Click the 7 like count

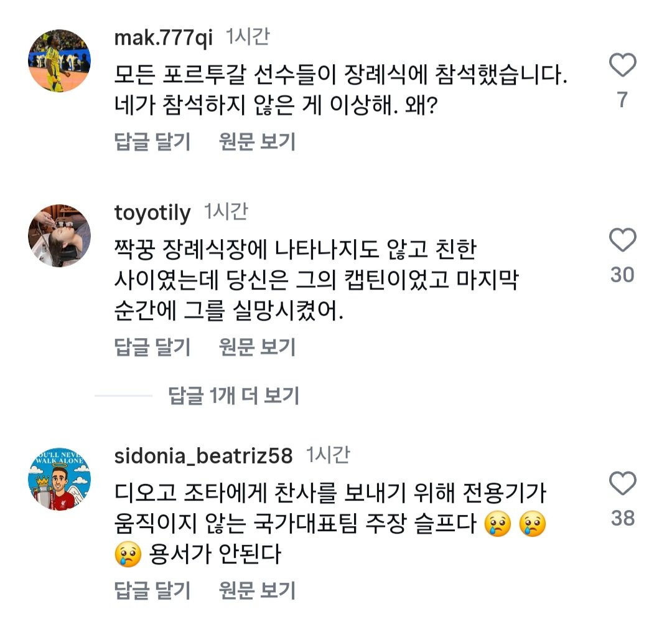(622, 99)
